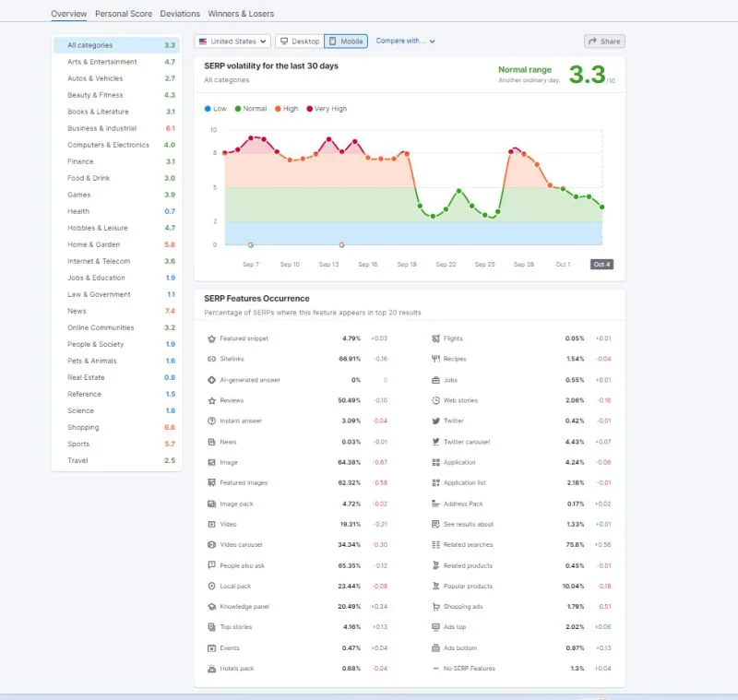Toggle the Very High legend item

coord(327,109)
